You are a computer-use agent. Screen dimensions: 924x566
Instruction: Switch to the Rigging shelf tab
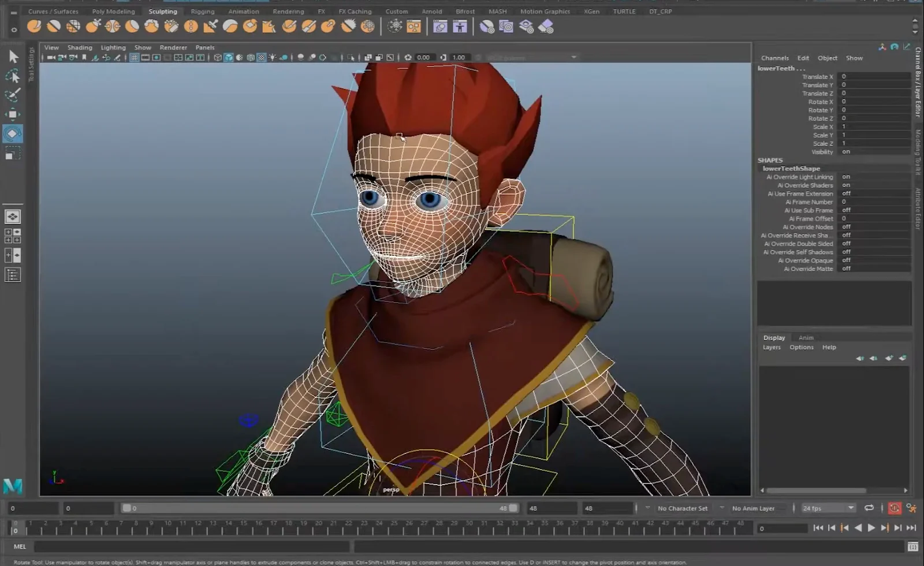[203, 11]
